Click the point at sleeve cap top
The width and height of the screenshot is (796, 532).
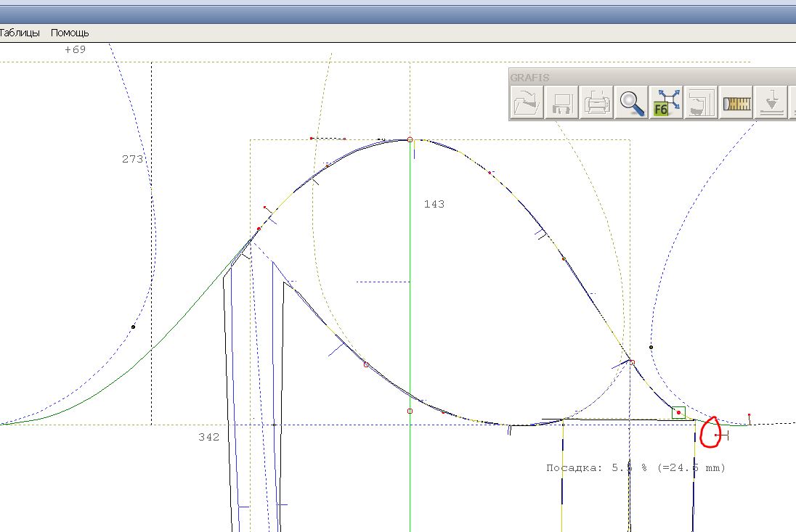pos(410,139)
